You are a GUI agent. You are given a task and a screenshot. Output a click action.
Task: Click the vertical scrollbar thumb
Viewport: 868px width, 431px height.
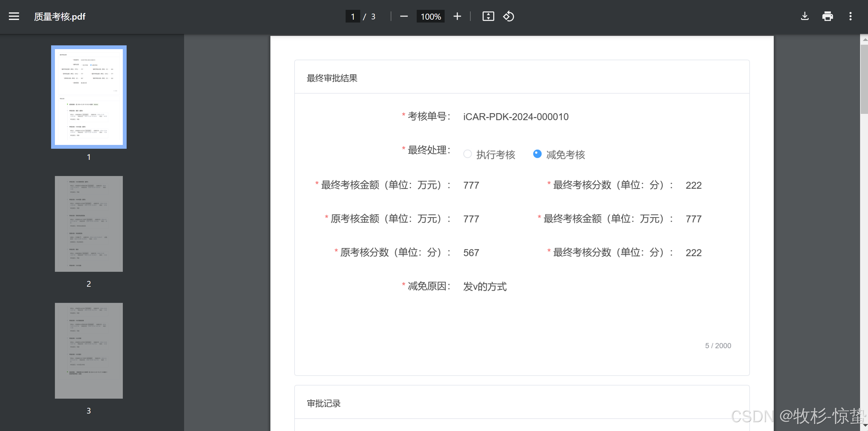[x=864, y=79]
